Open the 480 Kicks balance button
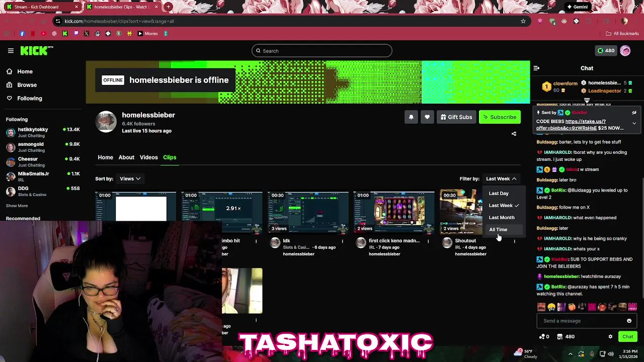 [605, 51]
